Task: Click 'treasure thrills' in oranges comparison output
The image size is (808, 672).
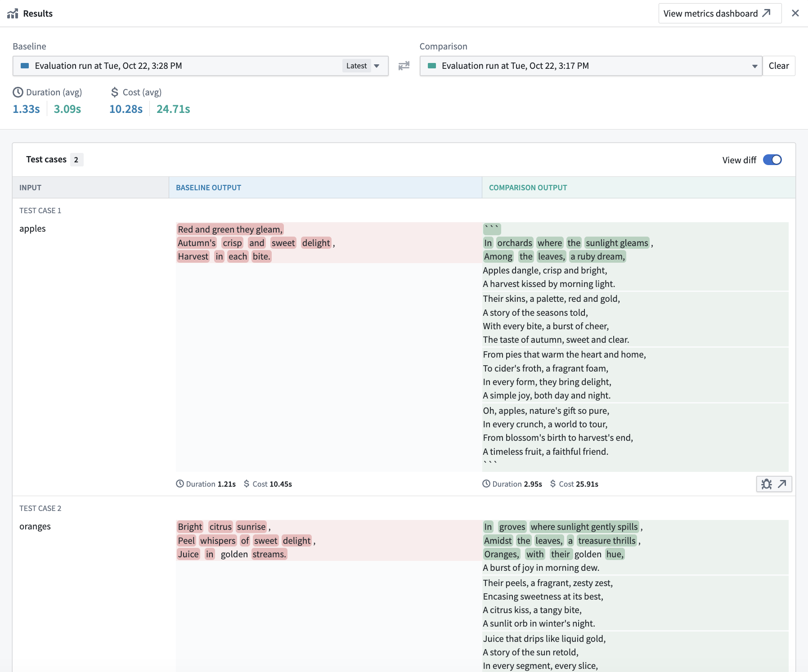Action: pos(607,541)
